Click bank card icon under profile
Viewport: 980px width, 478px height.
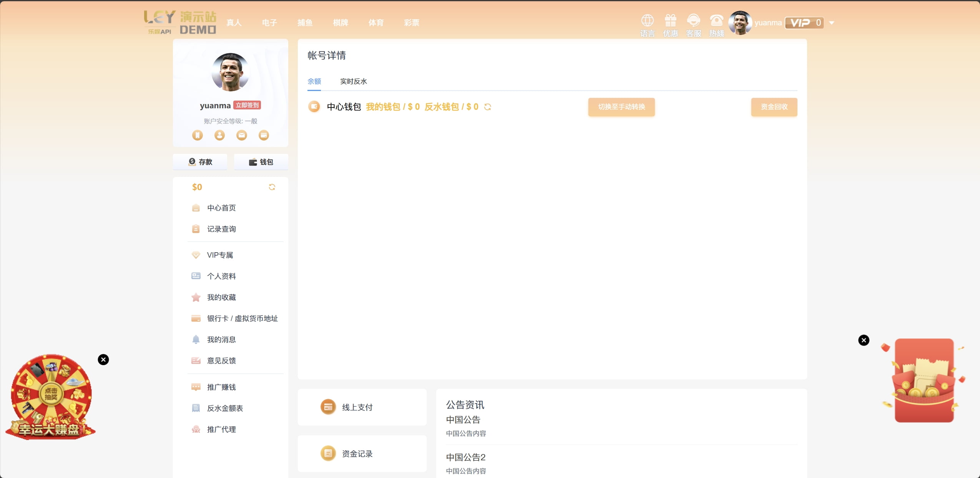click(x=264, y=135)
